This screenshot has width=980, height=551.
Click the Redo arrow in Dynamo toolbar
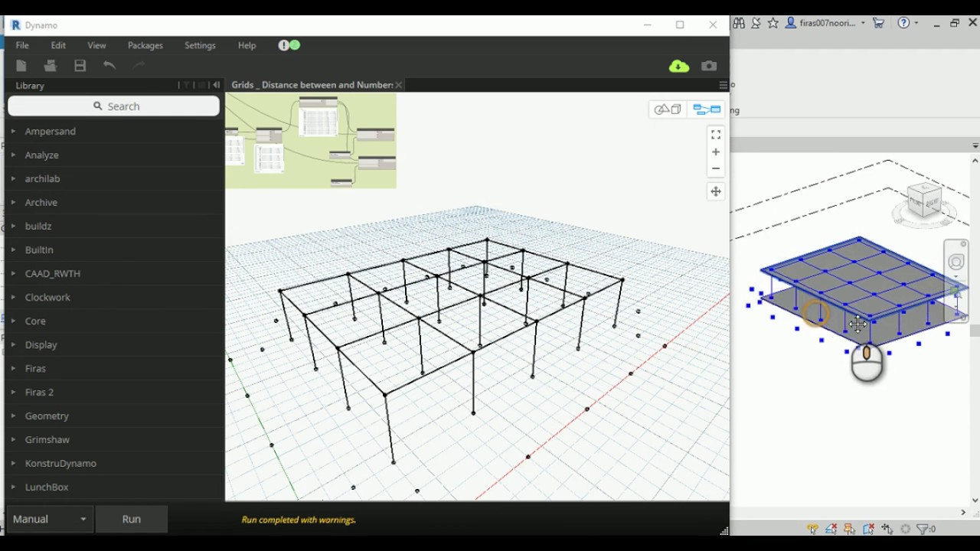(139, 66)
